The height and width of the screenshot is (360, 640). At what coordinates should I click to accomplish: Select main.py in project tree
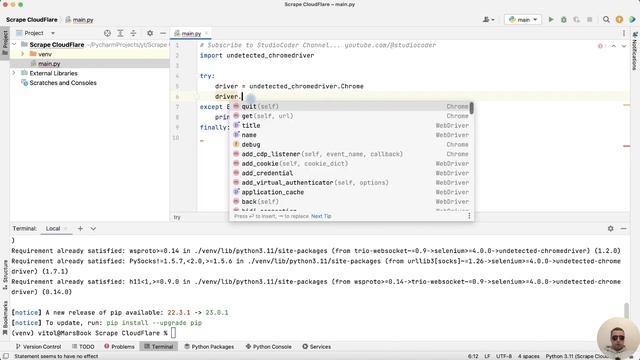click(49, 64)
